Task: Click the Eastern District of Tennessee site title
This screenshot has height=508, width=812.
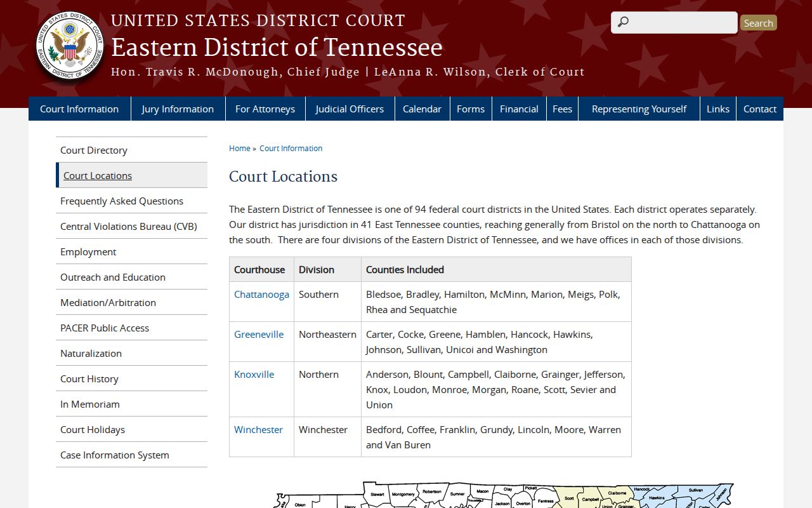Action: 277,47
